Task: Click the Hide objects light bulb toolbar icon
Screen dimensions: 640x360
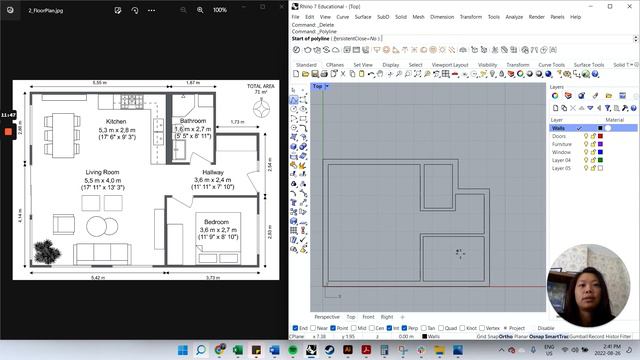Action: pyautogui.click(x=492, y=74)
